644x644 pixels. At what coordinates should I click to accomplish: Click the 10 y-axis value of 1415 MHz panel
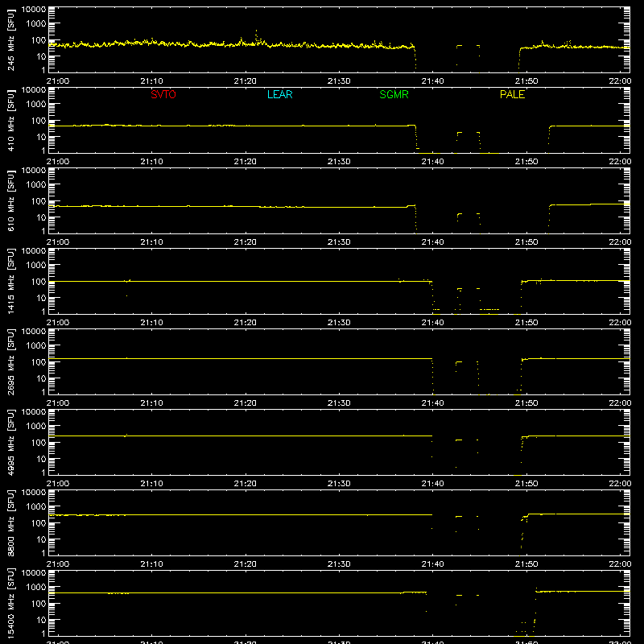pyautogui.click(x=41, y=298)
